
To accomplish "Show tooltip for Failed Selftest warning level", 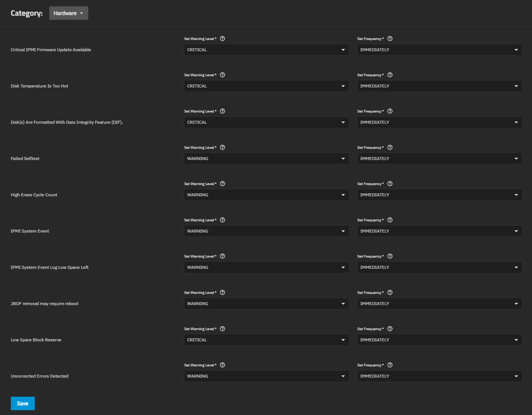I will (222, 147).
